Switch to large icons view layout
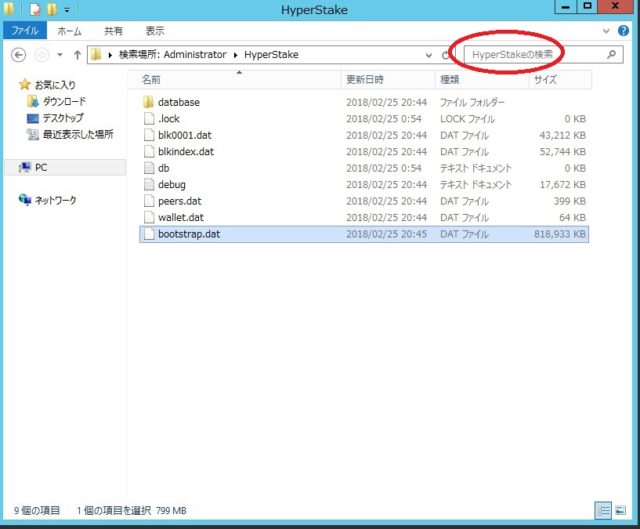This screenshot has height=529, width=640. 621,510
